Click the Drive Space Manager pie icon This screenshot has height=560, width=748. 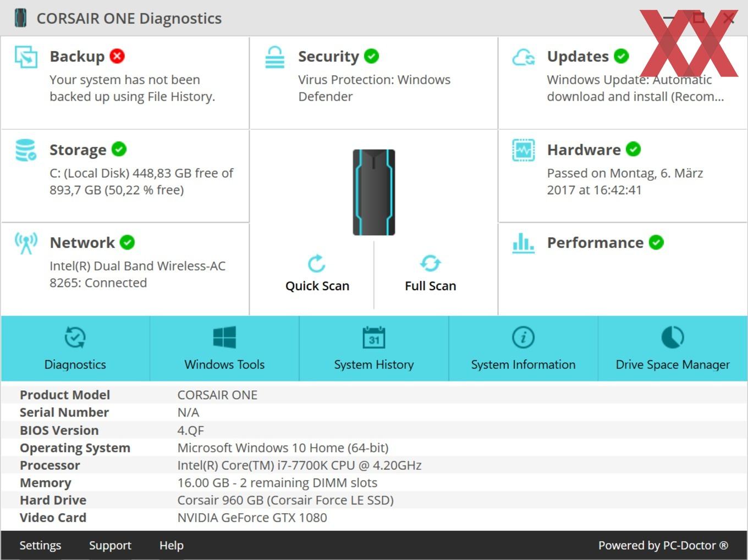coord(673,337)
